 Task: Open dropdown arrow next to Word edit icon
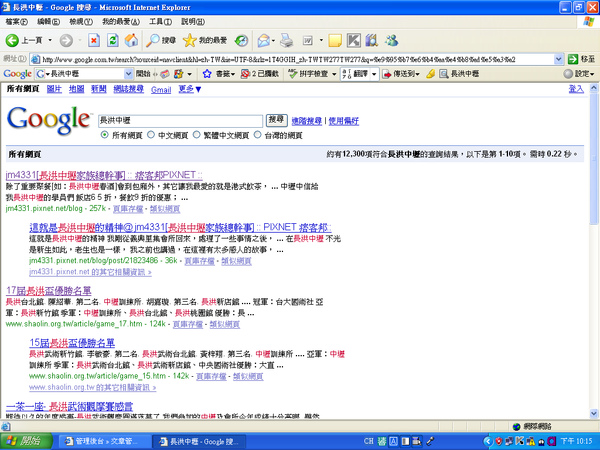pos(321,40)
